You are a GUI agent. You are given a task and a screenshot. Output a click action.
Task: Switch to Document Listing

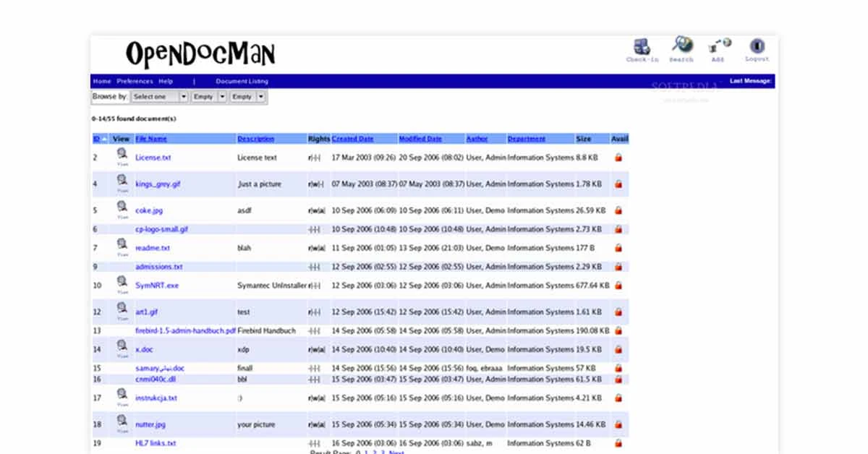[242, 81]
